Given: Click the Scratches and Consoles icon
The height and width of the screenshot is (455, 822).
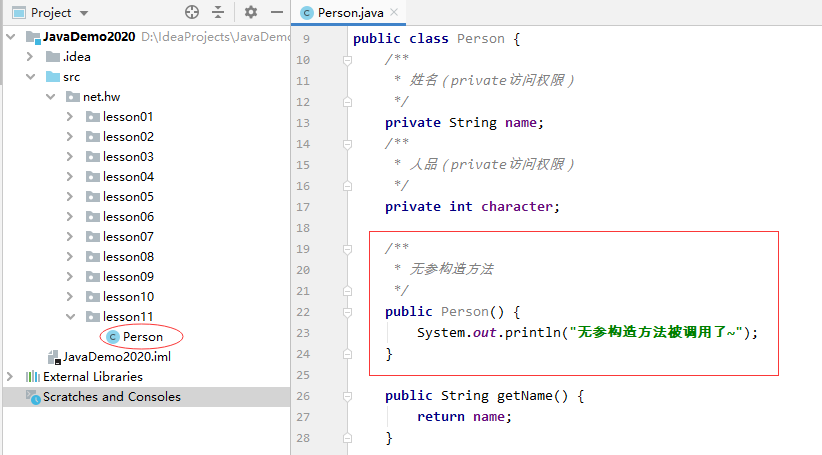Looking at the screenshot, I should coord(33,397).
